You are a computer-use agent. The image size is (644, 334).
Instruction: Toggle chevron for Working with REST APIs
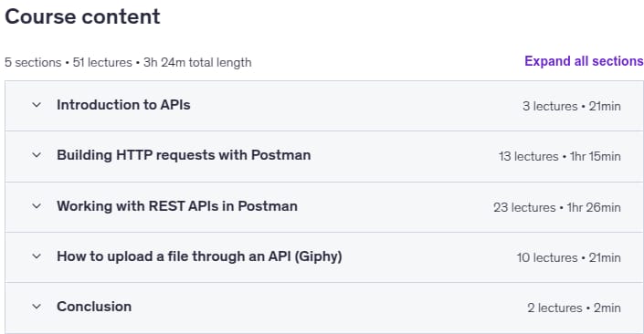coord(37,206)
